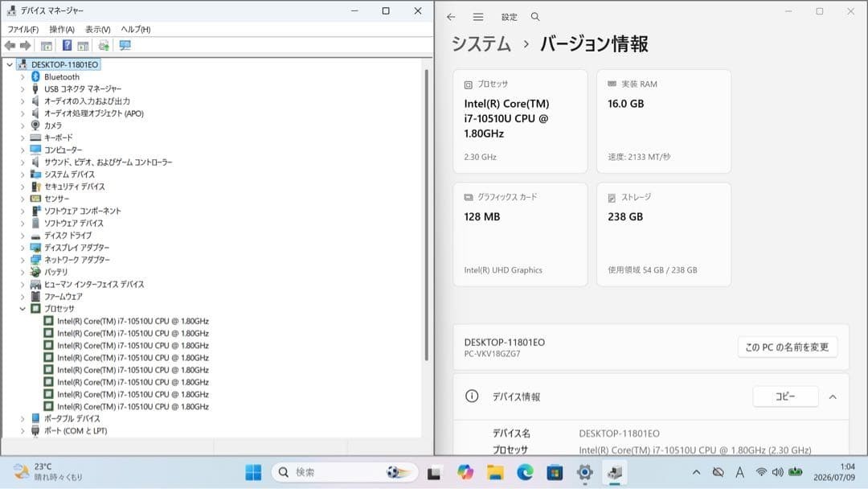Click the Wi-Fi icon in system tray

[761, 472]
